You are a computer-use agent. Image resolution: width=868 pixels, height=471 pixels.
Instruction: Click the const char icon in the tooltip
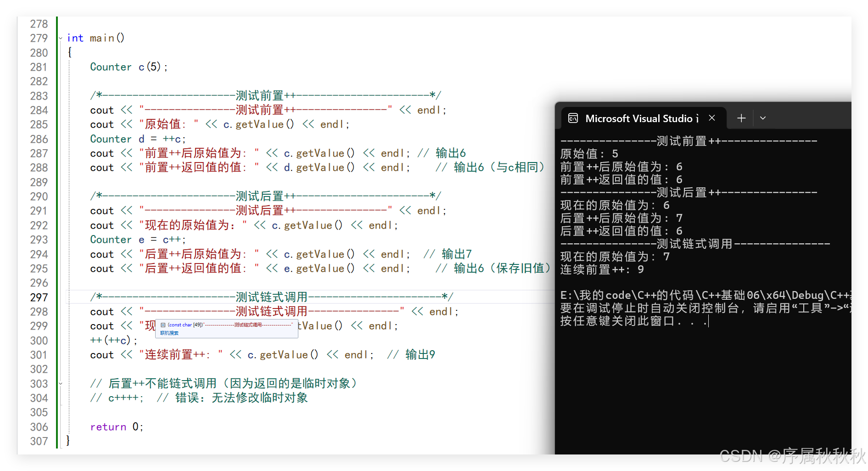pyautogui.click(x=163, y=325)
